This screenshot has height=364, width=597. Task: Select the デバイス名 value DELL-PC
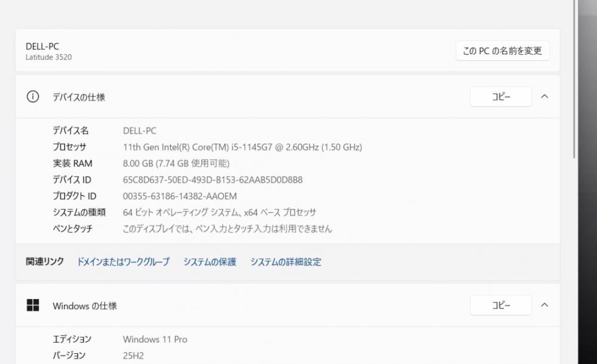[x=139, y=131]
